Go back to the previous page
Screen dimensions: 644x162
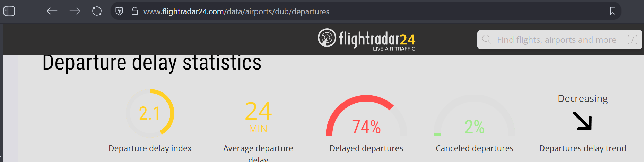click(52, 11)
